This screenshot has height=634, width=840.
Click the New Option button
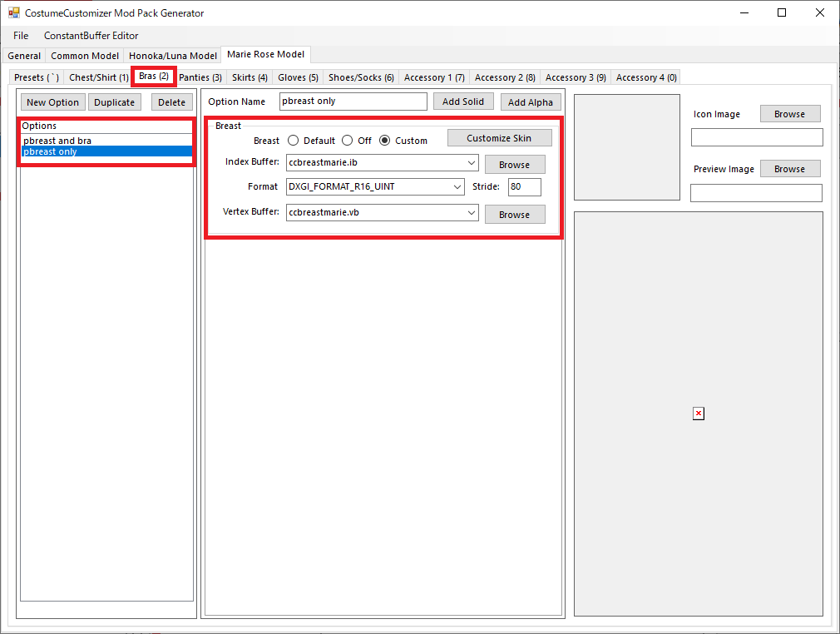(52, 102)
